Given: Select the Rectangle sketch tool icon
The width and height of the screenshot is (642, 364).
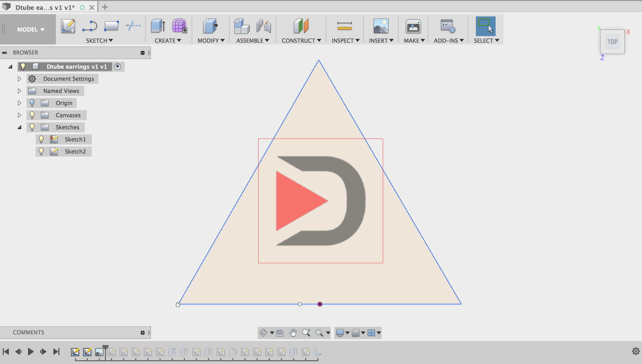Looking at the screenshot, I should [x=112, y=26].
